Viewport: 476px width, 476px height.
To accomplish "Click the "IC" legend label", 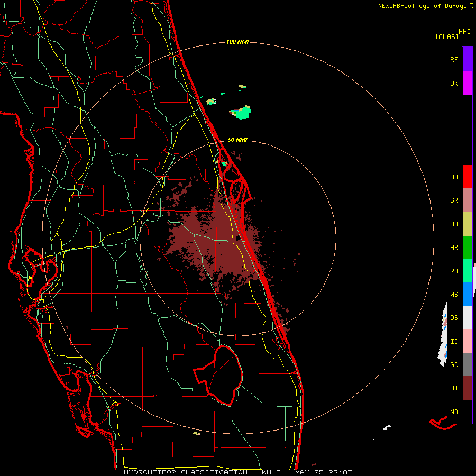I will pyautogui.click(x=454, y=342).
